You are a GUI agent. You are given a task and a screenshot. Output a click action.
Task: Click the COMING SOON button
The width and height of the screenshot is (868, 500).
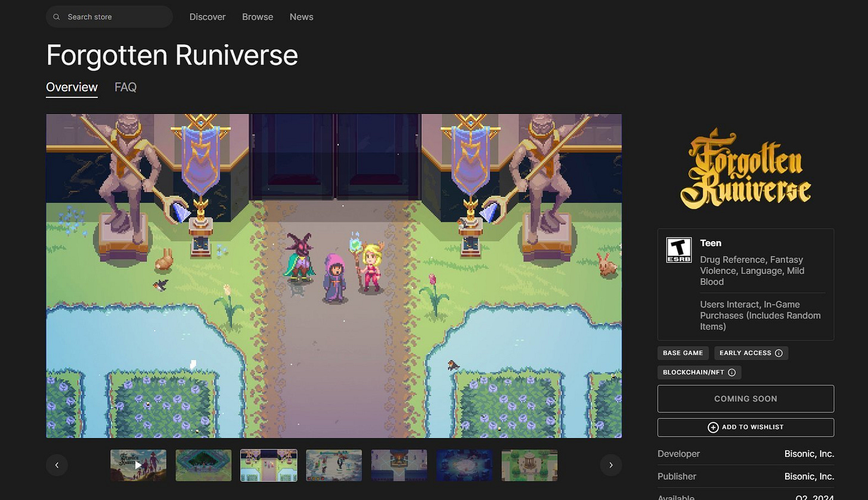(746, 399)
